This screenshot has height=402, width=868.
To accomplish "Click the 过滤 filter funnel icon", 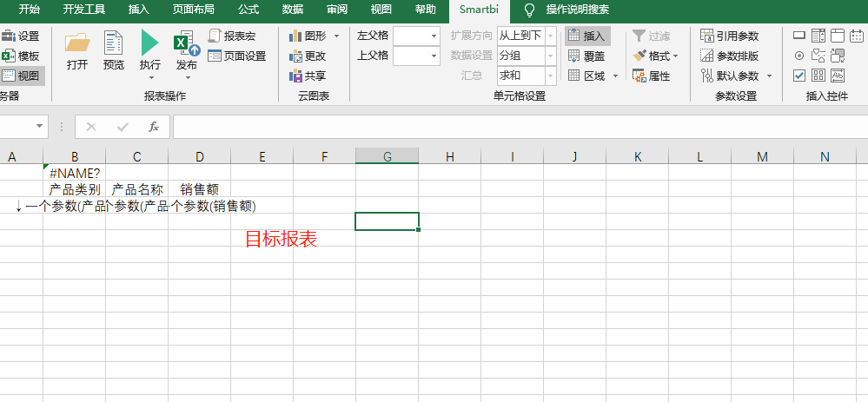I will tap(639, 36).
